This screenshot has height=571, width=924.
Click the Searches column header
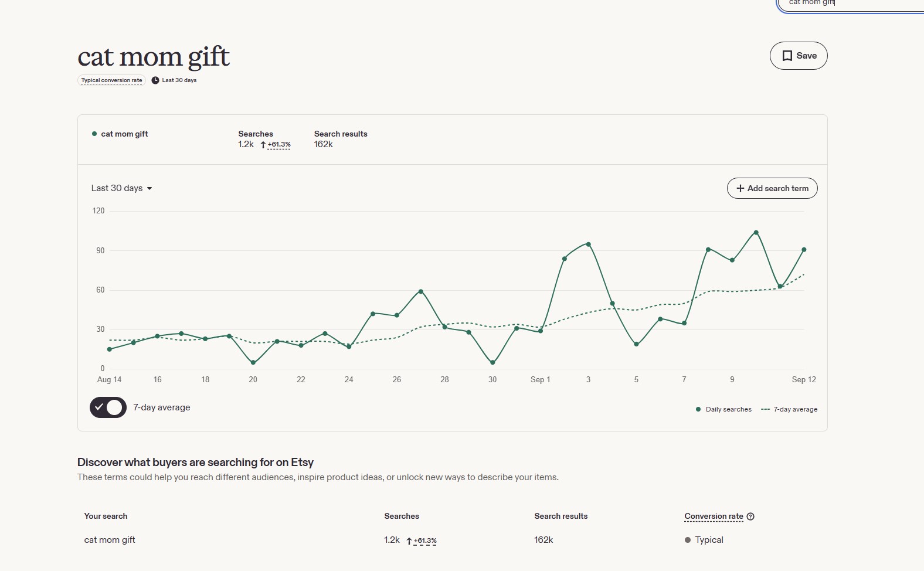click(x=402, y=516)
